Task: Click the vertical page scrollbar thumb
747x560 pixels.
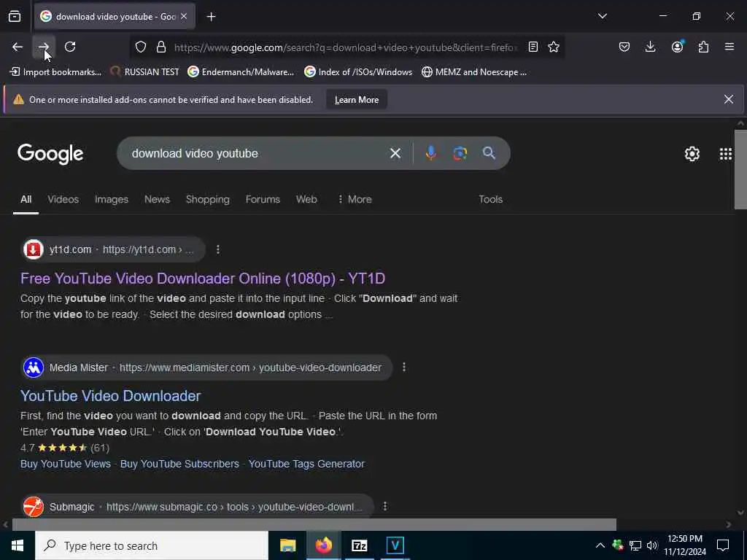Action: (x=740, y=169)
